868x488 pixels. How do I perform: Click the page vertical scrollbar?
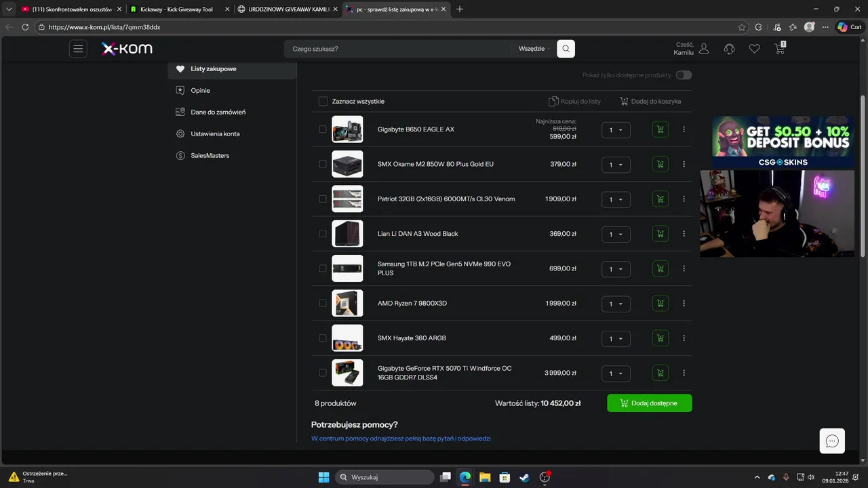click(x=863, y=176)
